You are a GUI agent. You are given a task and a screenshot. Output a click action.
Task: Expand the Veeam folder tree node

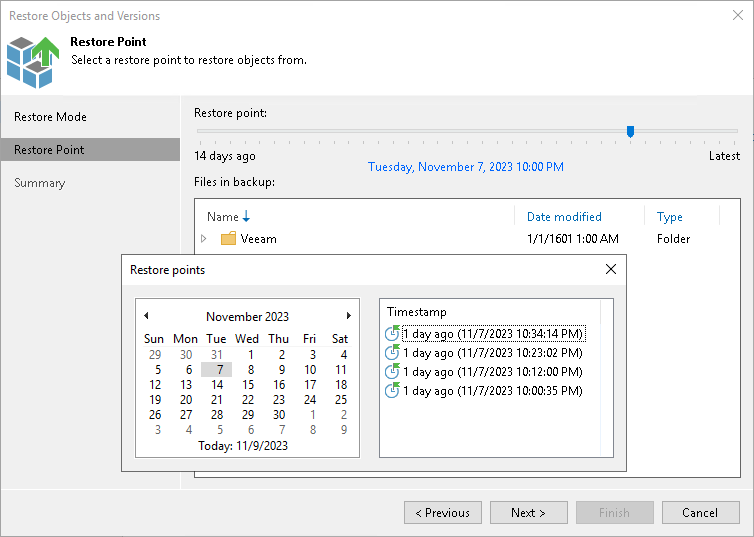pos(204,238)
